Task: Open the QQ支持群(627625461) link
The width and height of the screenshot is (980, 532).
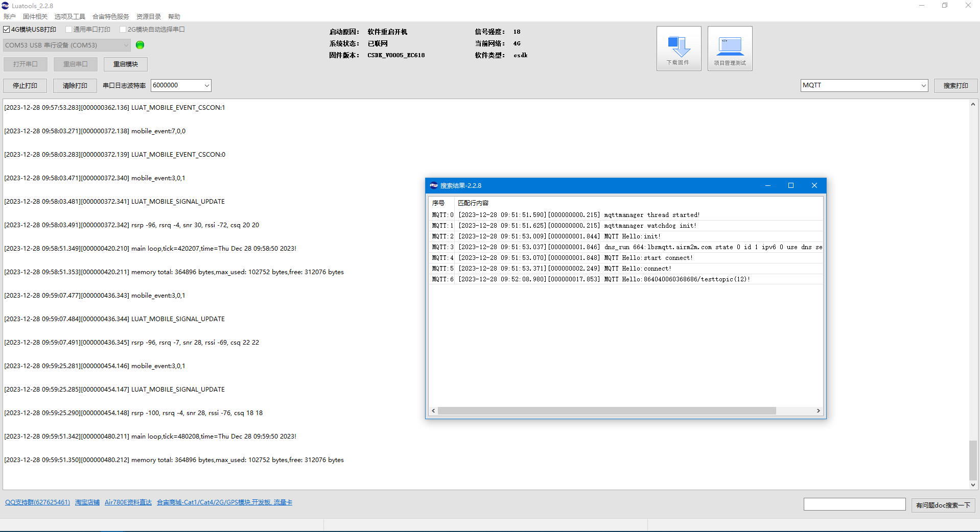Action: [37, 502]
